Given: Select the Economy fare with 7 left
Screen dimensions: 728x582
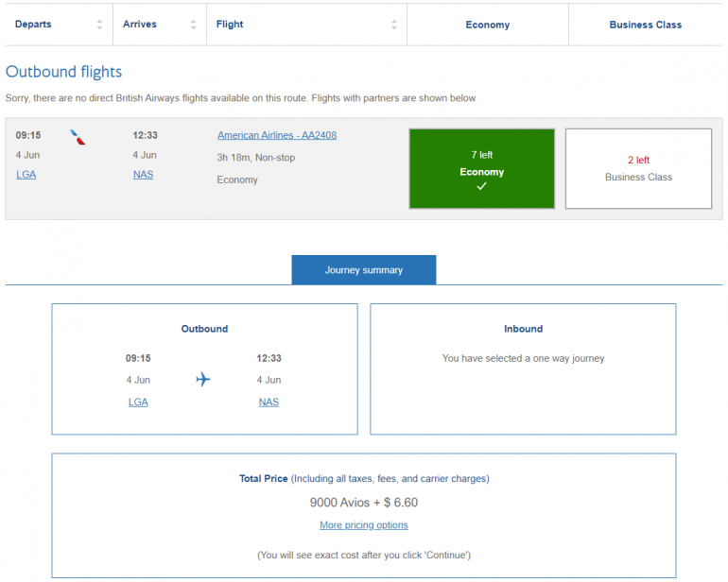Looking at the screenshot, I should [x=481, y=168].
